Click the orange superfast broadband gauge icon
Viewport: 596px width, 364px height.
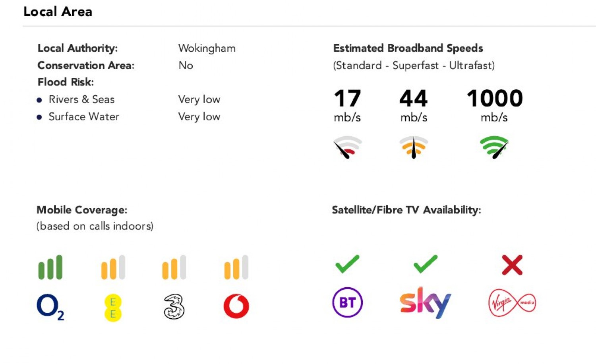coord(414,147)
